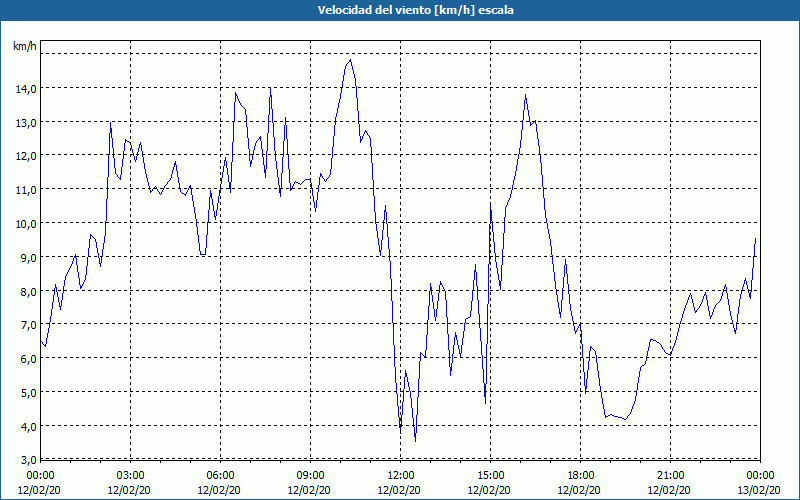The height and width of the screenshot is (500, 800).
Task: Select the 12,0 y-axis value
Action: pyautogui.click(x=26, y=156)
